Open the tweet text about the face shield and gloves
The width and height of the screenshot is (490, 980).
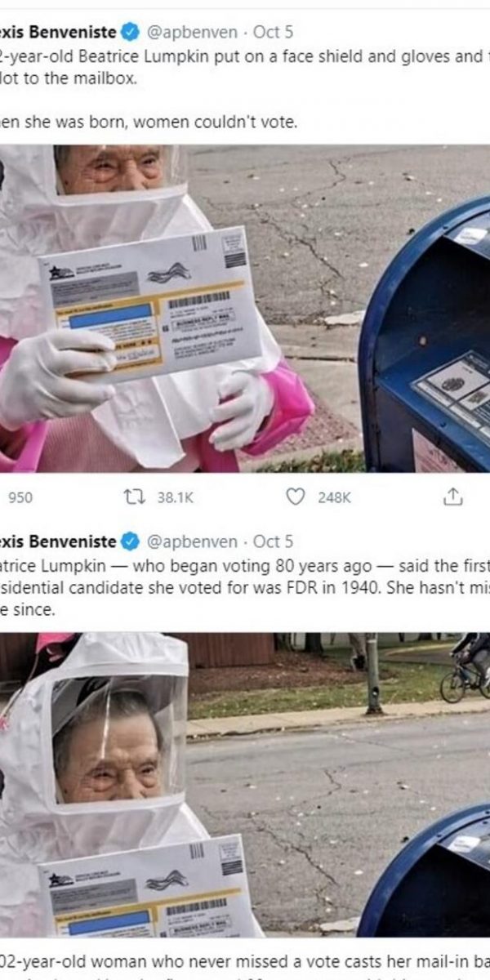(x=245, y=68)
